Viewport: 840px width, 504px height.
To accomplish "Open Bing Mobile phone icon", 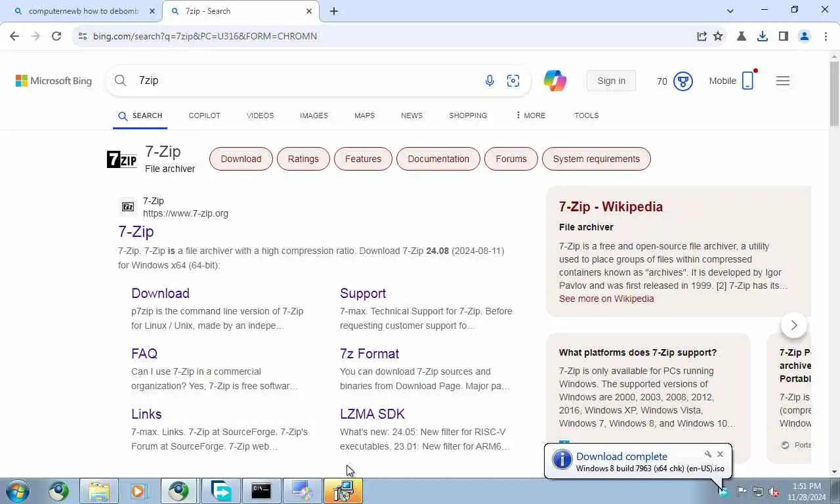I will [x=748, y=81].
